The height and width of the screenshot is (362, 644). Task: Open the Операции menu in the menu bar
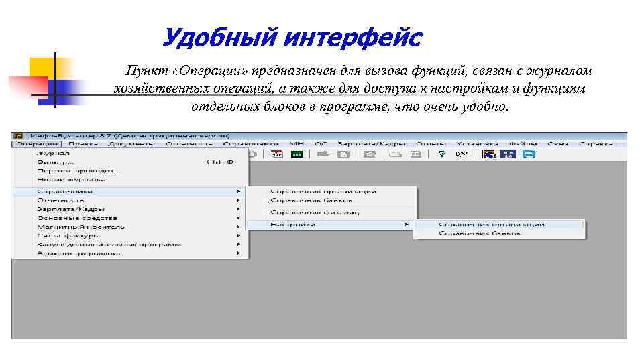click(36, 144)
